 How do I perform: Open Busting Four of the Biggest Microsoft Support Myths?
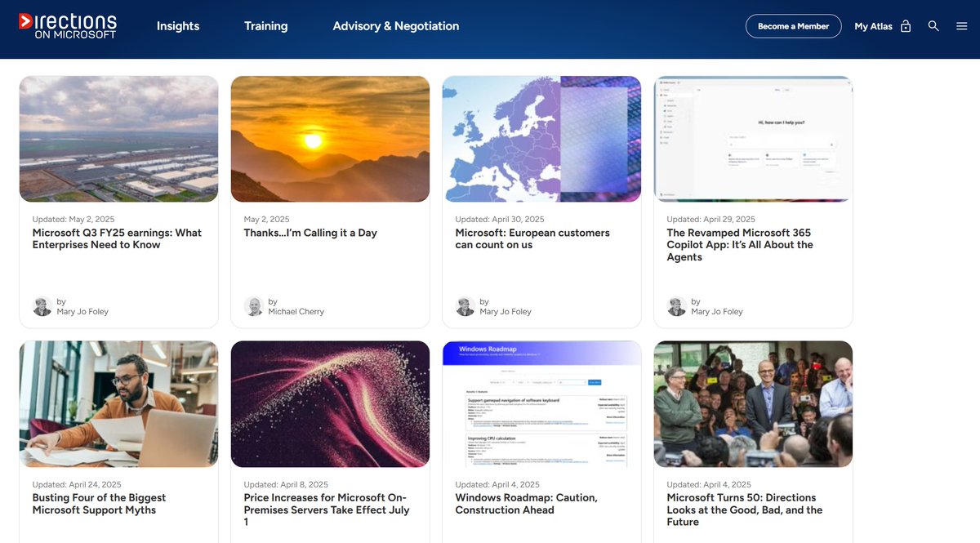pyautogui.click(x=99, y=504)
